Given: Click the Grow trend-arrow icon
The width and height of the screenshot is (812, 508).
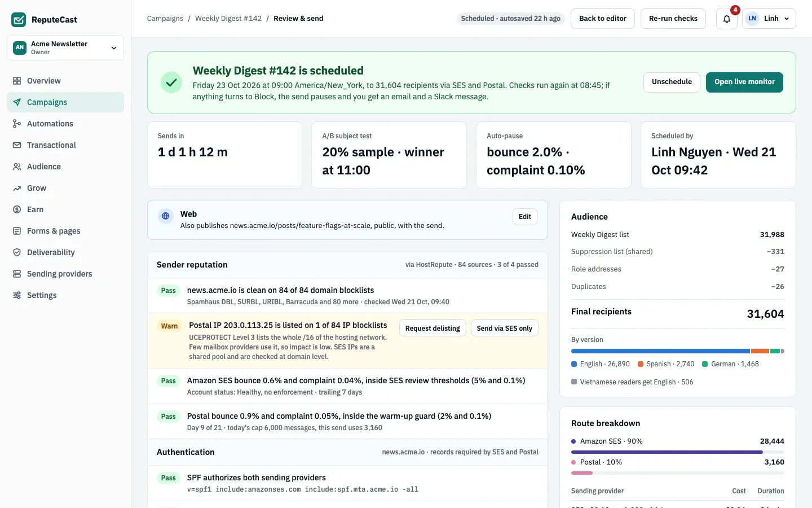Looking at the screenshot, I should [x=17, y=188].
